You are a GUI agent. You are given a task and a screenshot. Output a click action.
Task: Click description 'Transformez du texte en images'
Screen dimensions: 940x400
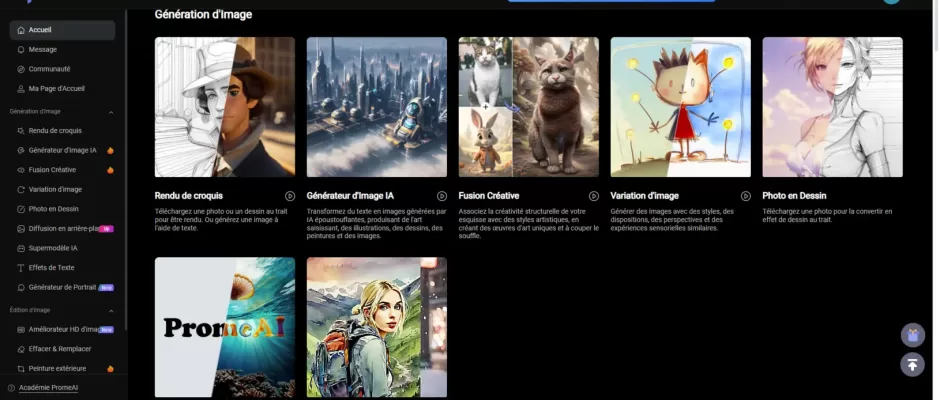point(376,224)
